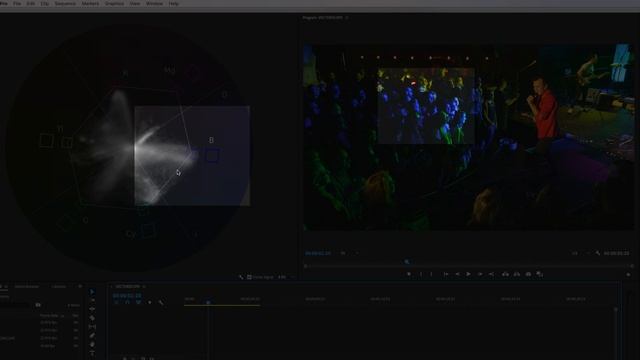
Task: Click the timeline playhead marker
Action: click(208, 302)
